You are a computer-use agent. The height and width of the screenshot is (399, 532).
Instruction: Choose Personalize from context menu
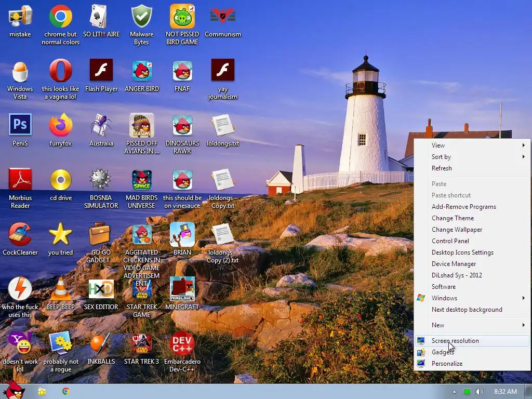[472, 363]
